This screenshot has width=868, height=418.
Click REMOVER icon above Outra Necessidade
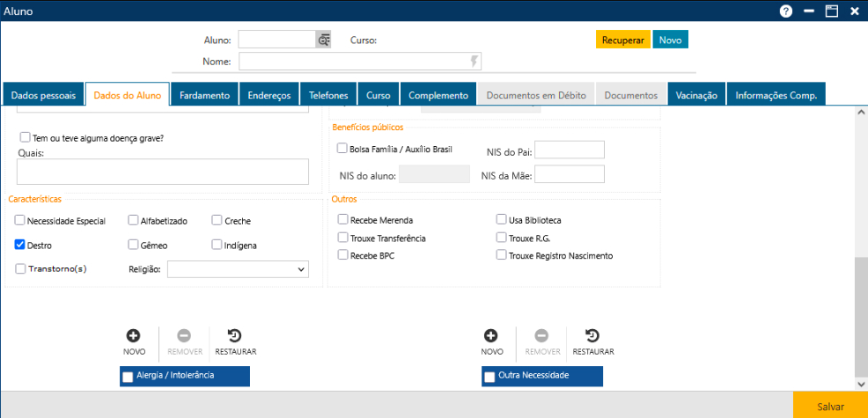pyautogui.click(x=542, y=335)
